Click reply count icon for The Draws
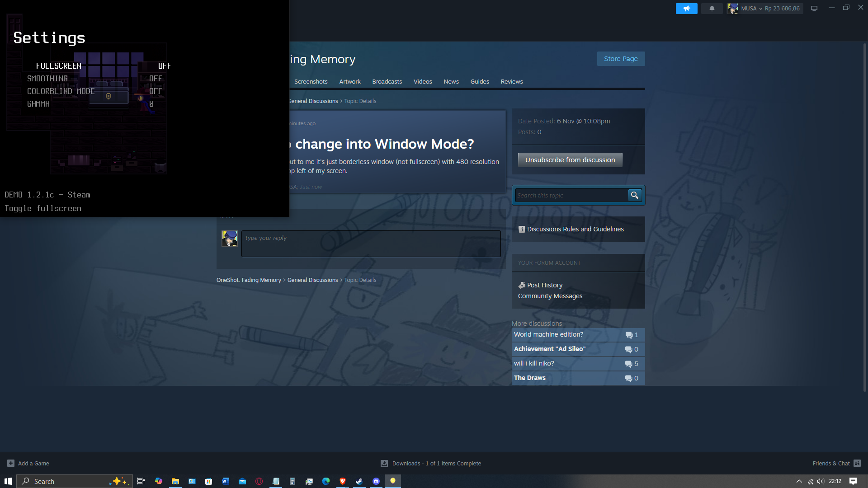868x488 pixels. [629, 379]
